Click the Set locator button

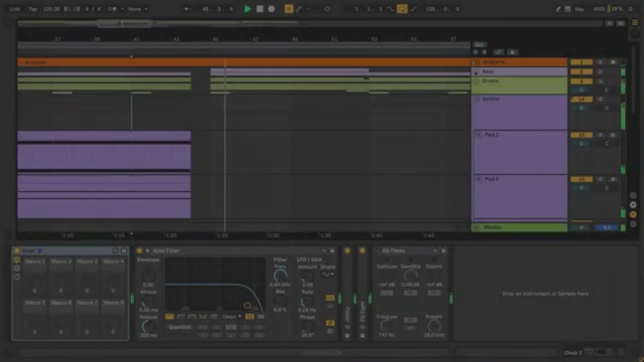click(480, 45)
